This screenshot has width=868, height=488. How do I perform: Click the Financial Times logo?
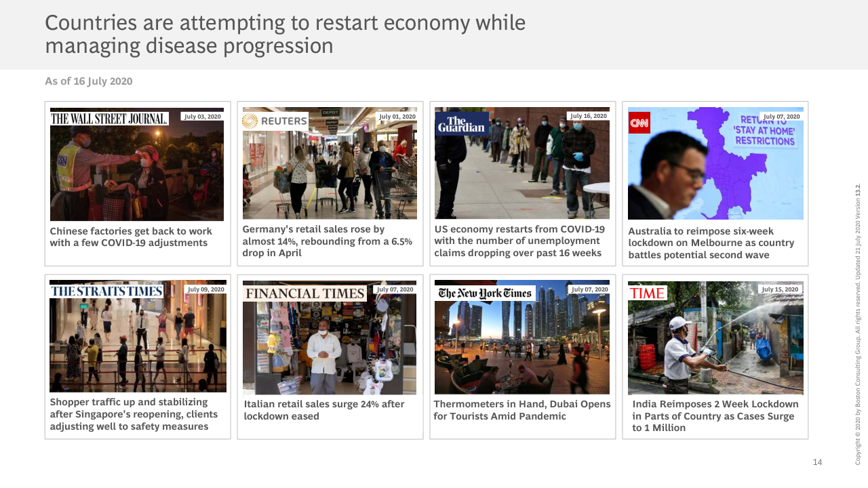click(x=304, y=293)
